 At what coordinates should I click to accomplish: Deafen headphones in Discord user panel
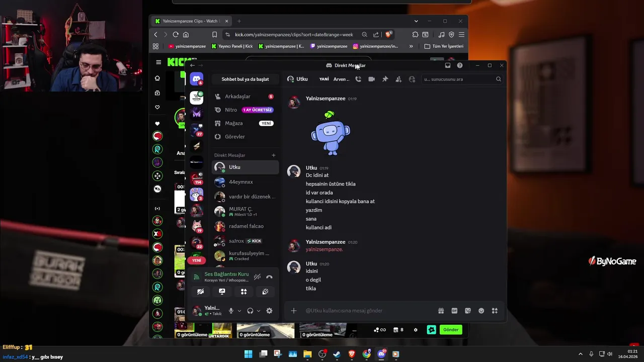click(x=250, y=311)
